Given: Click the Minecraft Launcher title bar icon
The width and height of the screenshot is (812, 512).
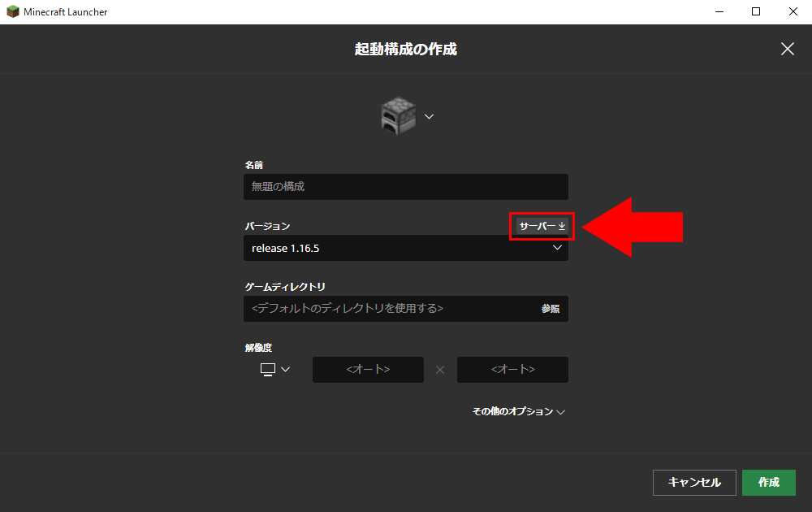Looking at the screenshot, I should pyautogui.click(x=12, y=11).
